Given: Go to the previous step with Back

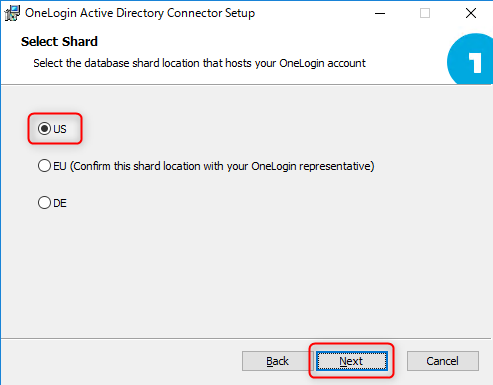Looking at the screenshot, I should click(277, 361).
